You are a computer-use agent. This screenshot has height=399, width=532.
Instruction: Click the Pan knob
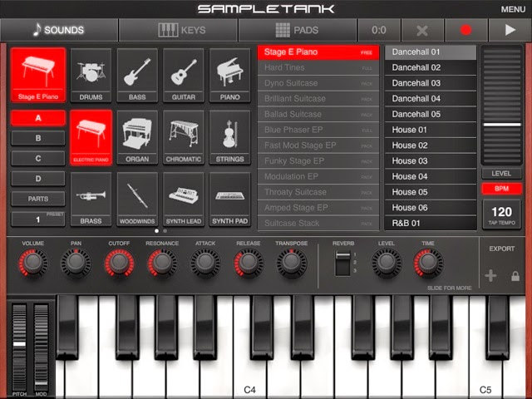pyautogui.click(x=76, y=263)
